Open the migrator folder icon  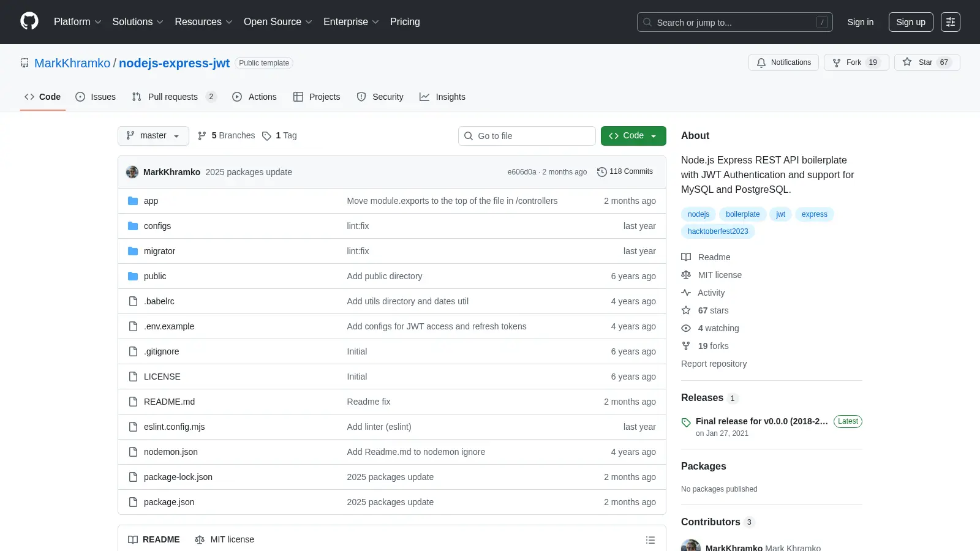tap(133, 251)
